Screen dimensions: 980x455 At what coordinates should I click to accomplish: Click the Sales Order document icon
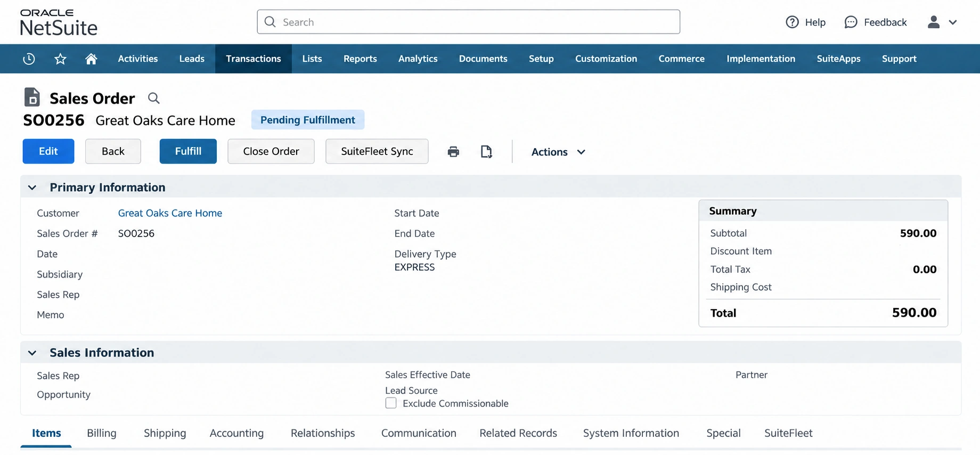point(32,97)
